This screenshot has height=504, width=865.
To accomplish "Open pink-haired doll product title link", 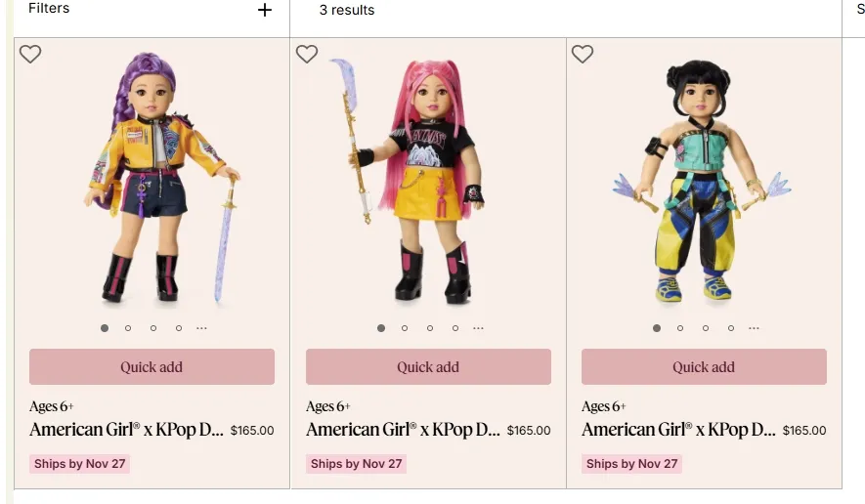I will click(x=404, y=430).
